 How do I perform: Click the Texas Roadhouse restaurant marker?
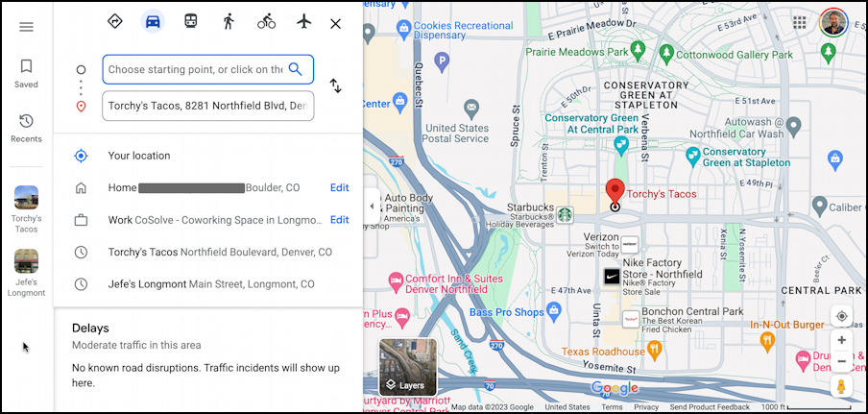pyautogui.click(x=655, y=351)
